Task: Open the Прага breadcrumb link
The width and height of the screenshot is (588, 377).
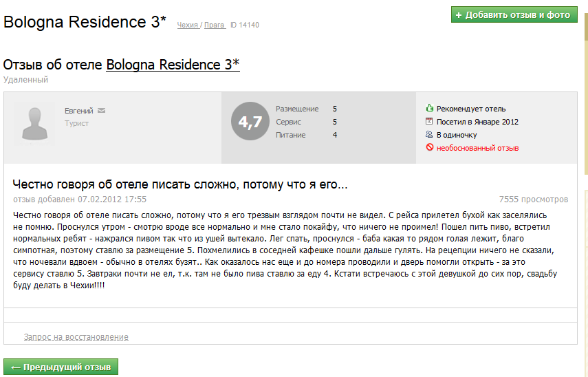Action: pos(215,25)
